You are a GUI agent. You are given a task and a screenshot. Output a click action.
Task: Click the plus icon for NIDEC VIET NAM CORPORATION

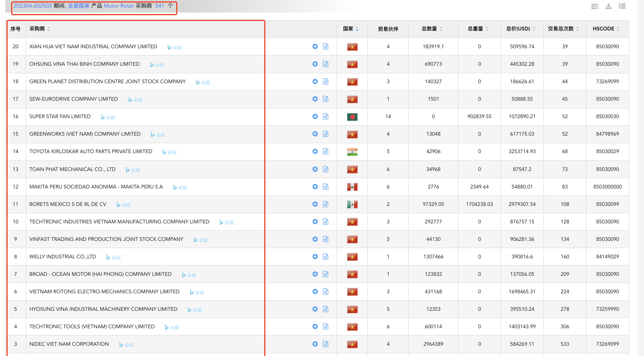click(x=315, y=344)
